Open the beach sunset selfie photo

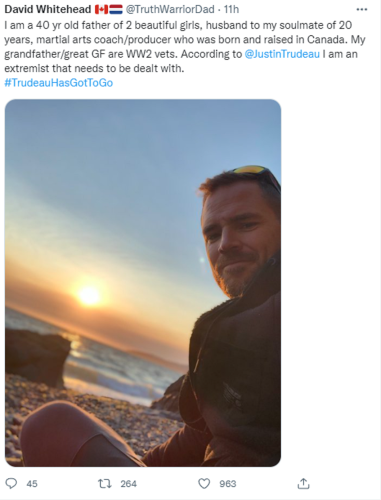tap(143, 283)
